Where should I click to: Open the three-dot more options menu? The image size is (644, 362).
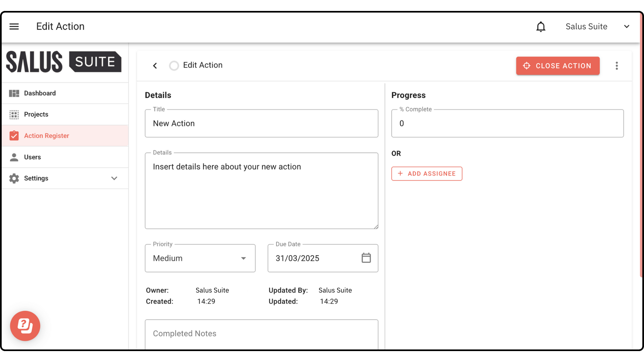point(617,66)
